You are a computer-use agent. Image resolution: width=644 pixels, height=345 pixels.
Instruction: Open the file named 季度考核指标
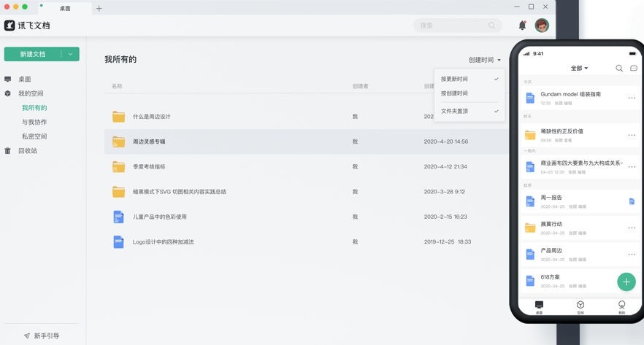click(149, 166)
